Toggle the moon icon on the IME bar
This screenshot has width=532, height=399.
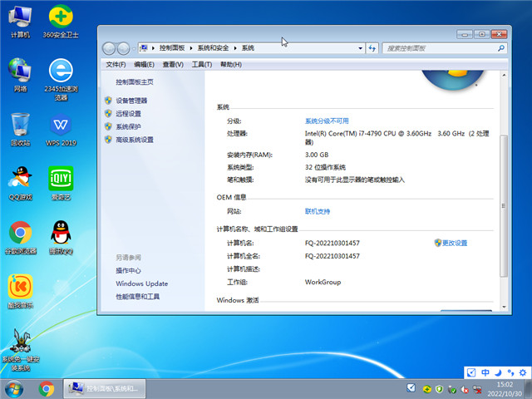pos(497,372)
